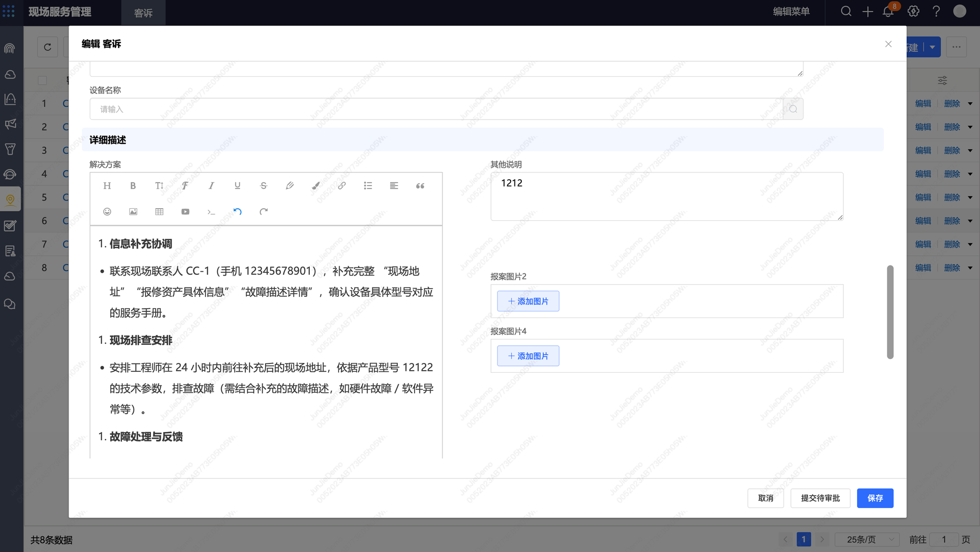Screen dimensions: 980x552
Task: Click the 保存 button
Action: click(x=875, y=498)
